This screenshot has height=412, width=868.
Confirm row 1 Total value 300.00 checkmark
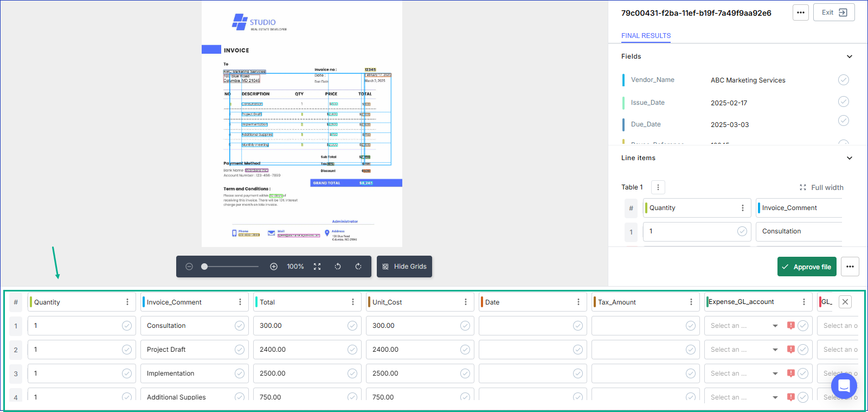coord(352,326)
